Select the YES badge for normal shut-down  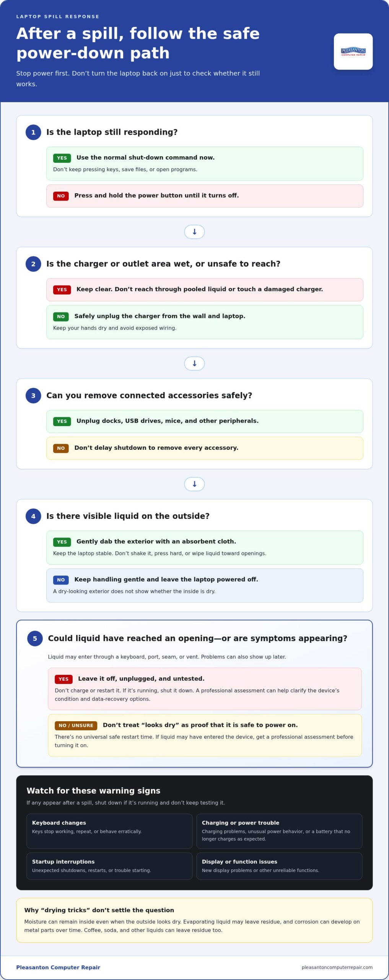pos(62,158)
